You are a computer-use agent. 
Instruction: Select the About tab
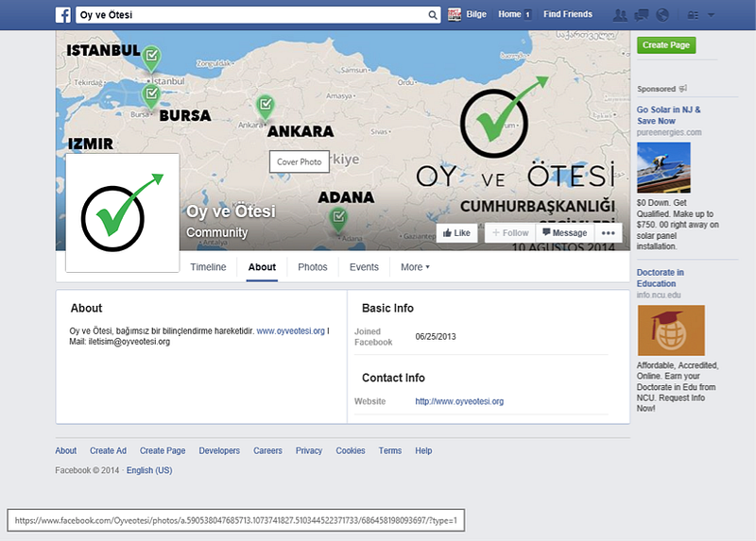pos(262,267)
